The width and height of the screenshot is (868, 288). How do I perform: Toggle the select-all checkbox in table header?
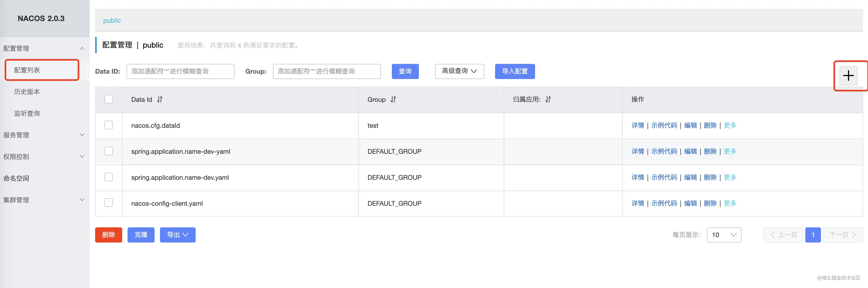tap(109, 99)
